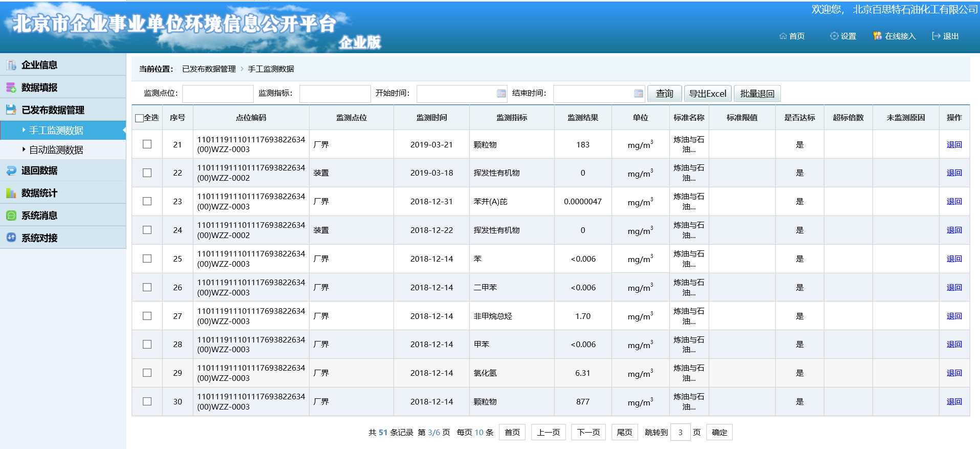Viewport: 980px width, 449px height.
Task: Click the 设置 gear icon in header
Action: [x=834, y=36]
